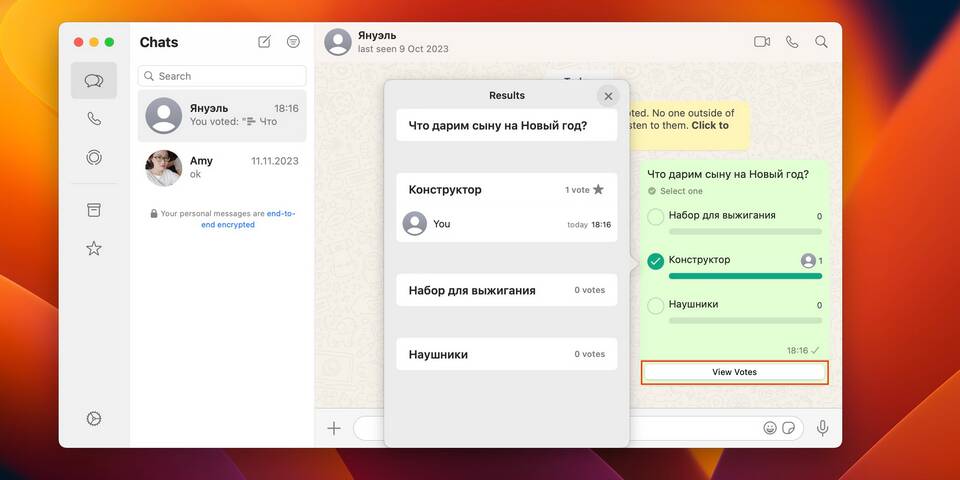
Task: Open Settings gear in sidebar
Action: coord(94,419)
